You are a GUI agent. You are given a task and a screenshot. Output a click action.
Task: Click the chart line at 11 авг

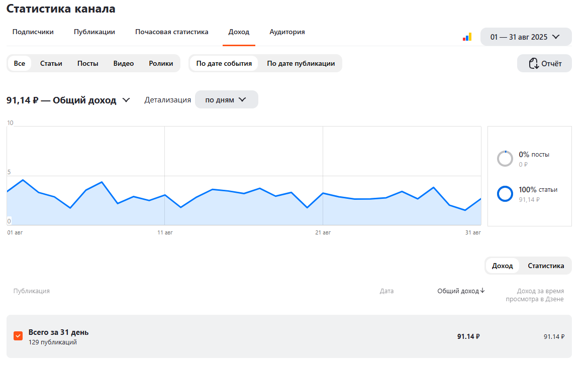coord(165,195)
